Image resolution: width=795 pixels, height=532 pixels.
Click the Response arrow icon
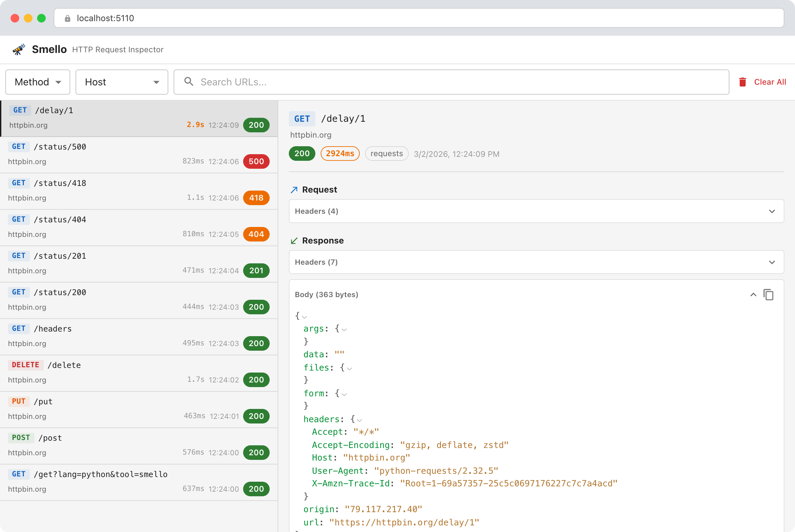click(294, 241)
